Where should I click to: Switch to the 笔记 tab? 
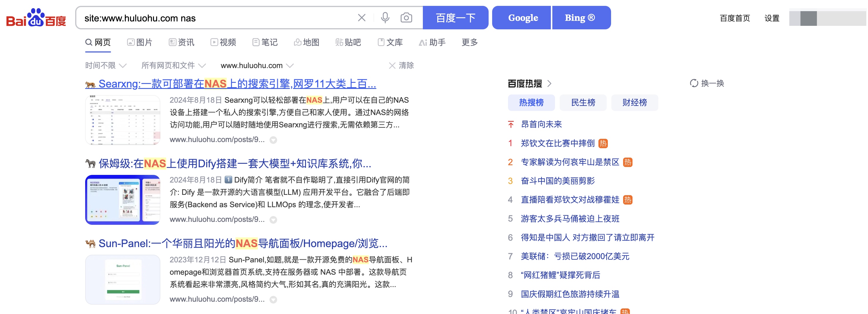[265, 42]
